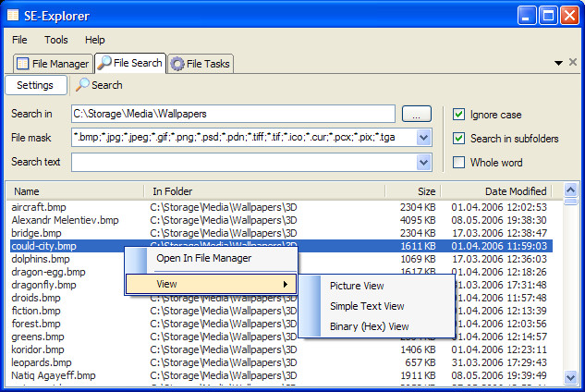Toggle Search in subfolders checkbox

click(458, 139)
